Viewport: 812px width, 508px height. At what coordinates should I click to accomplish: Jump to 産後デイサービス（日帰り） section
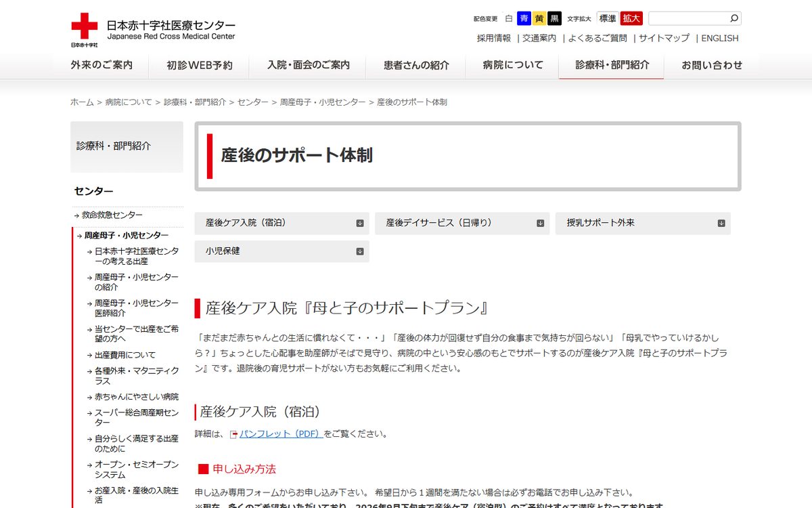coord(462,223)
